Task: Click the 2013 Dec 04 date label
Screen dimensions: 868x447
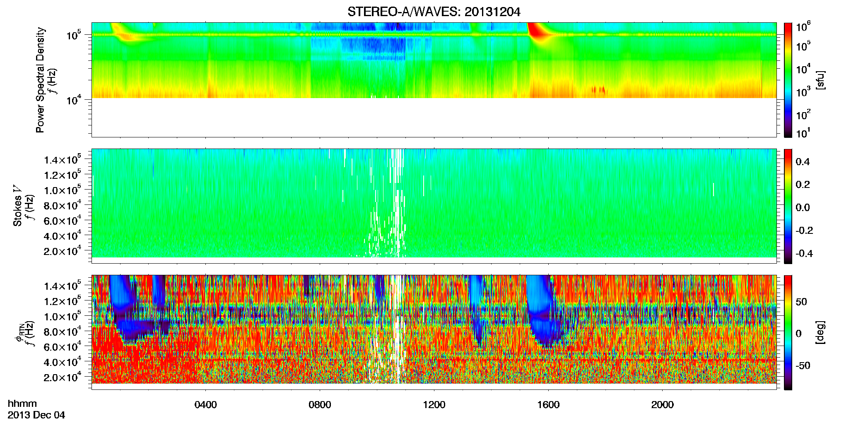Action: 36,415
